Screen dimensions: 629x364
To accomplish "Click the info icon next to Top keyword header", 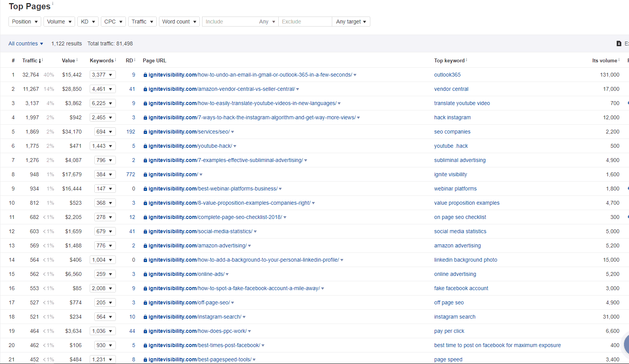I will point(466,59).
